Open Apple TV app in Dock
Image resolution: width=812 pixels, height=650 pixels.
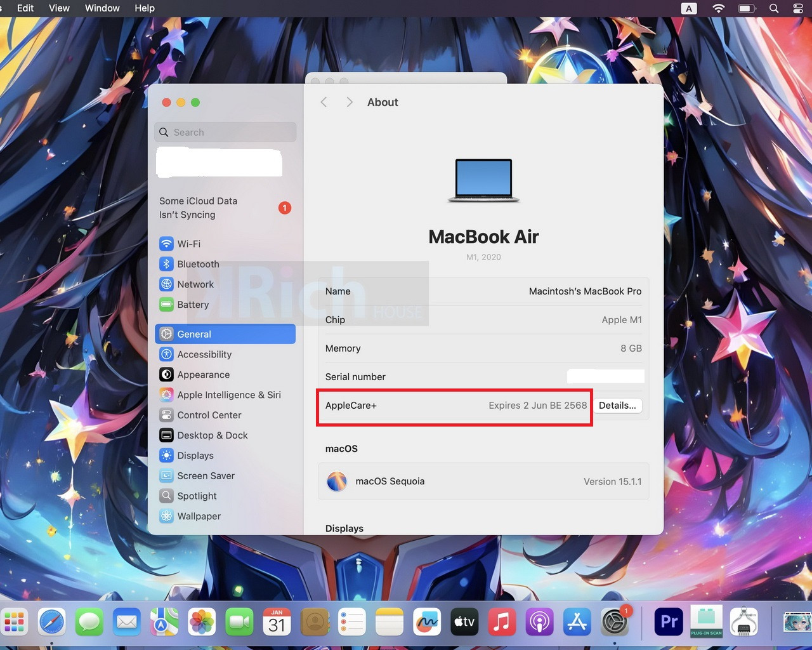click(464, 622)
